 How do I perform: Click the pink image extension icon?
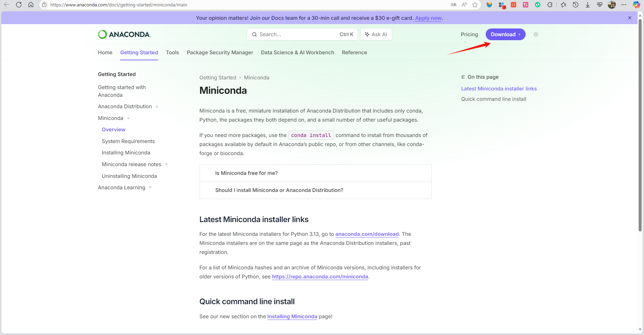click(526, 5)
